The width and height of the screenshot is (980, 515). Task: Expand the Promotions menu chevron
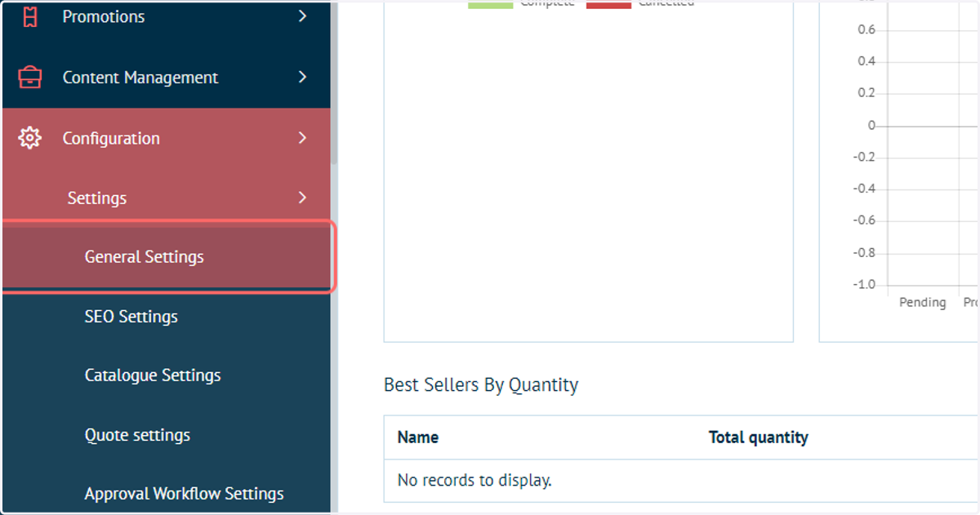tap(302, 16)
